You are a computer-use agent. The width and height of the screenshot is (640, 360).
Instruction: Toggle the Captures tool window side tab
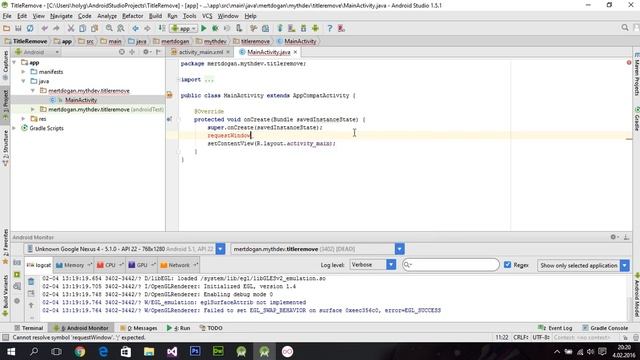pyautogui.click(x=5, y=65)
